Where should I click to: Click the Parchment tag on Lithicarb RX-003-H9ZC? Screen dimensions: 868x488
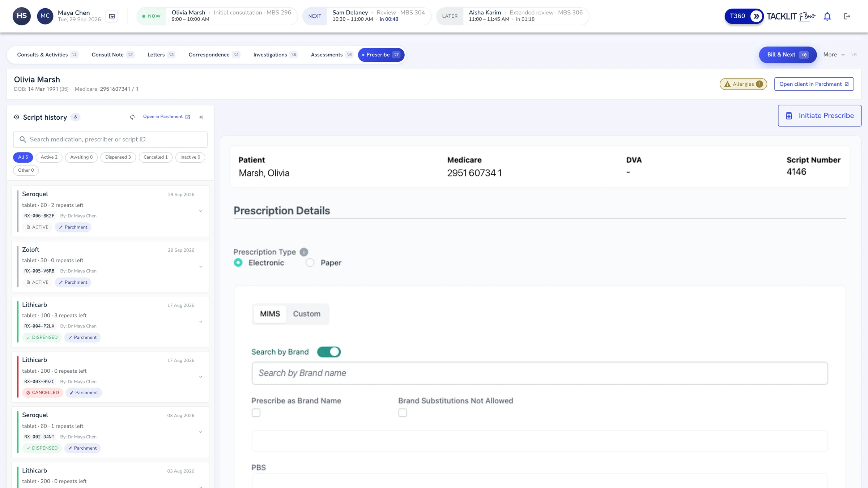(84, 393)
